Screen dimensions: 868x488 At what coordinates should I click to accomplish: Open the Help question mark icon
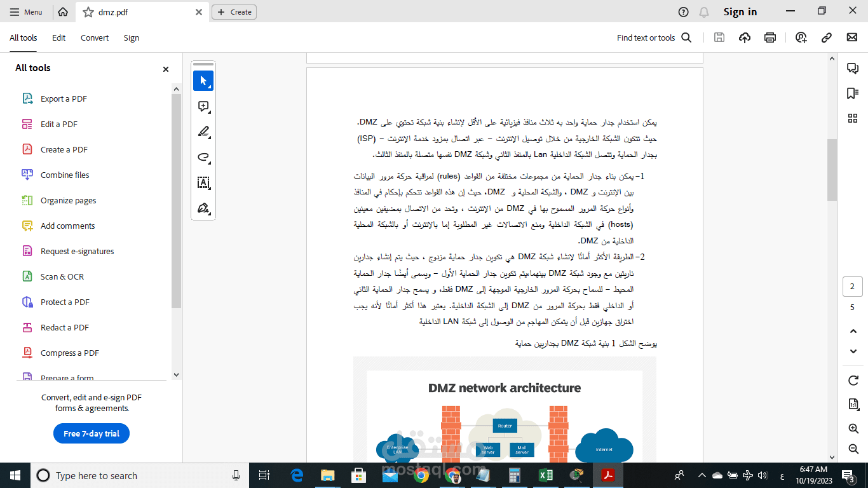coord(683,11)
